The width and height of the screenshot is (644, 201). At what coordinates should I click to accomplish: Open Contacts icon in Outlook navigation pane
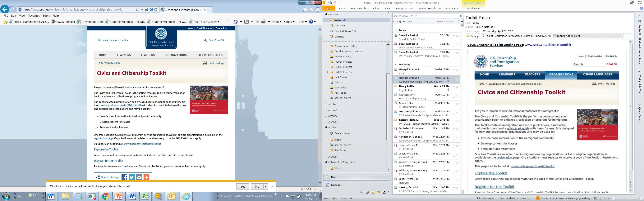point(362,192)
